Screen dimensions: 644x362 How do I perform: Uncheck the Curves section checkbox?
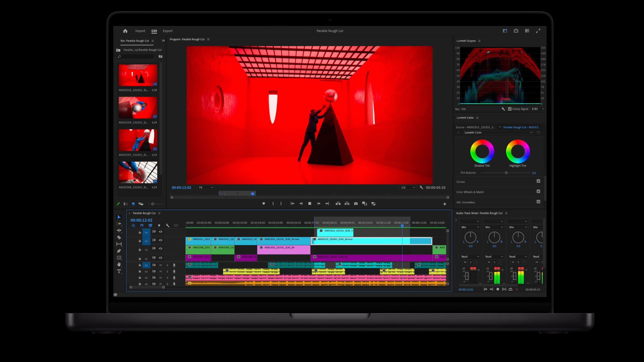[x=538, y=181]
